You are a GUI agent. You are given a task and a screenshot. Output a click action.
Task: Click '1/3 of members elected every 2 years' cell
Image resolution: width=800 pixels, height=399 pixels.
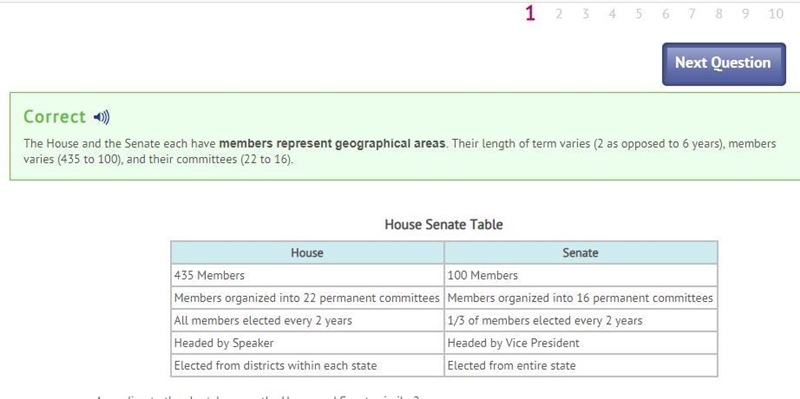point(581,320)
